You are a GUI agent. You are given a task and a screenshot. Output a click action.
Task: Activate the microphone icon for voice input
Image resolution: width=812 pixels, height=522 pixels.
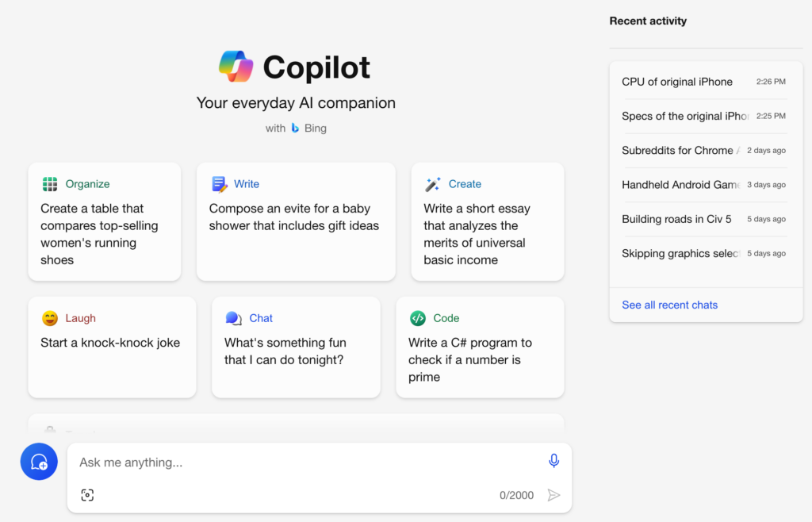[553, 461]
